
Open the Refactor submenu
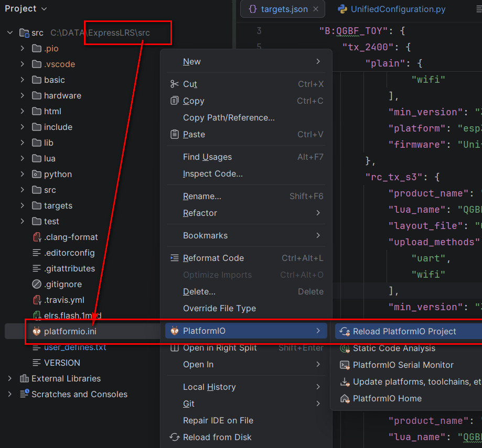(x=246, y=213)
